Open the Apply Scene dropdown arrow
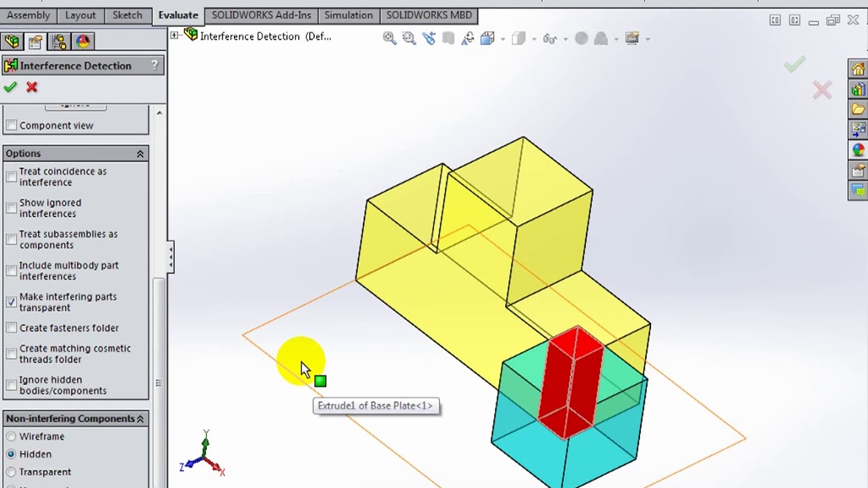 (616, 39)
